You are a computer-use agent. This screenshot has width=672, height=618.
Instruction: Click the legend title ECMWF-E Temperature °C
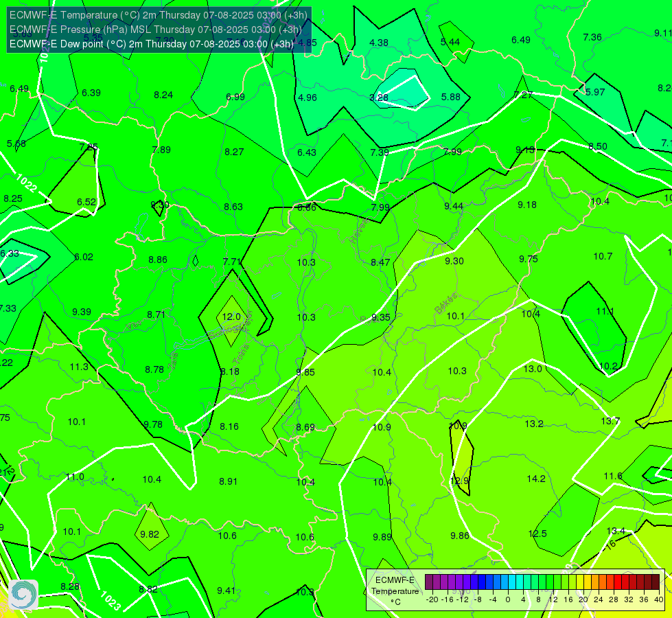click(395, 591)
